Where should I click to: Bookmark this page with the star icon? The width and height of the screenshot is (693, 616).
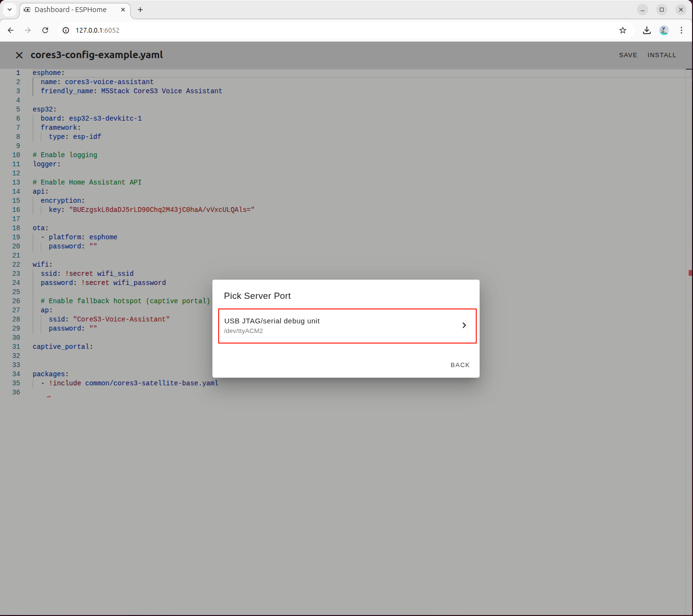click(622, 30)
